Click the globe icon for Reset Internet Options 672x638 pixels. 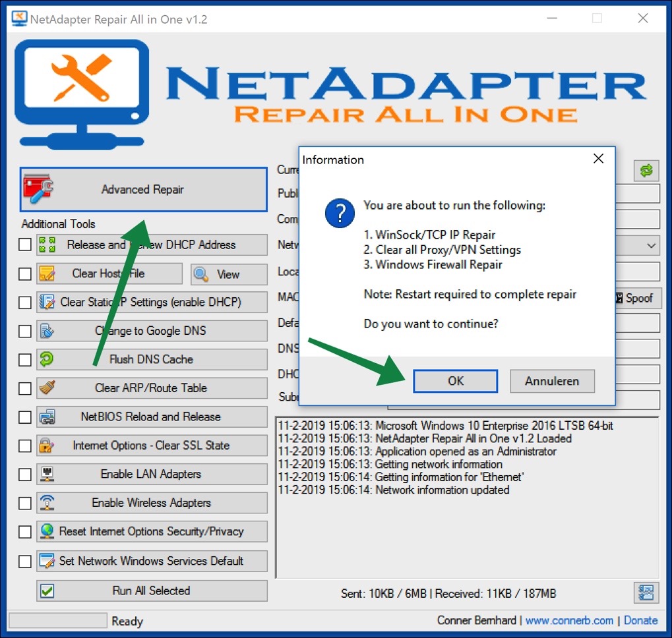click(47, 531)
